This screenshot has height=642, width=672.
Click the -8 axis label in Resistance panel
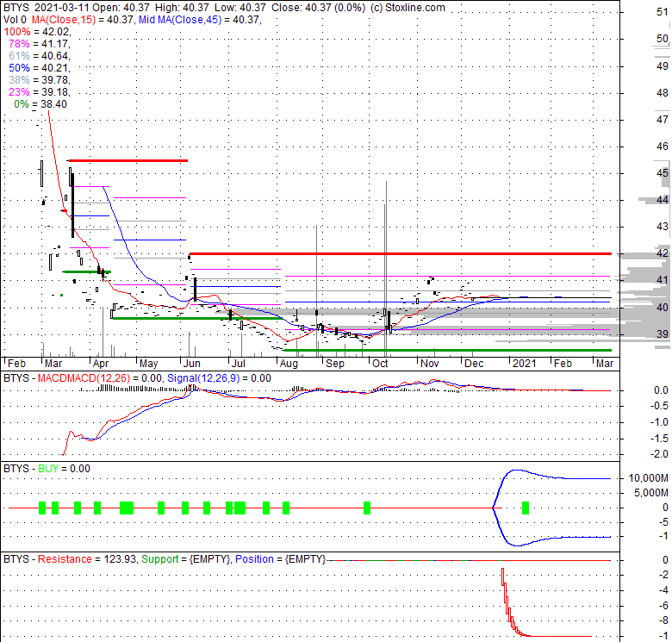click(664, 620)
